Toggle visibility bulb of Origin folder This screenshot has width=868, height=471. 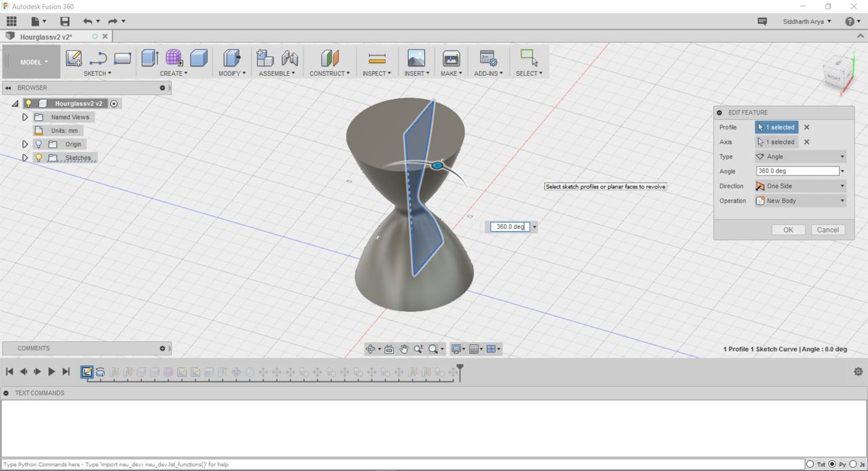(39, 144)
